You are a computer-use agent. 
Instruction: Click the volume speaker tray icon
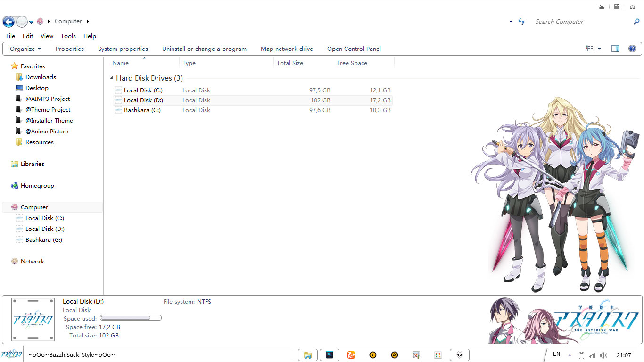coord(604,355)
